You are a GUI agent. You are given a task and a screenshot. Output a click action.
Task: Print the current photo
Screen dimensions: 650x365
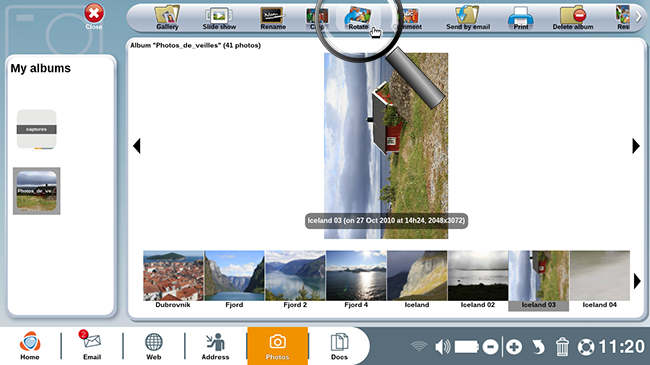521,17
